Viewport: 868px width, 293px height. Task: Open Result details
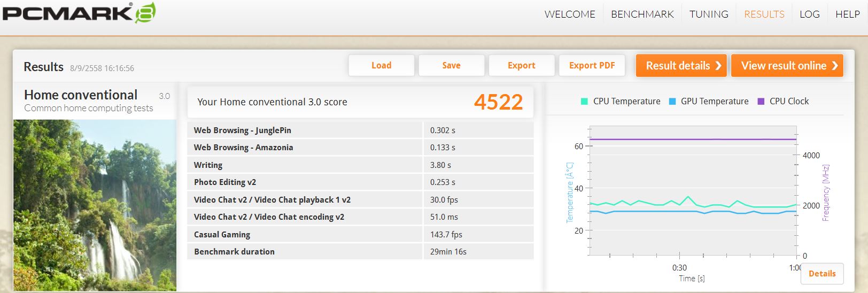click(681, 65)
